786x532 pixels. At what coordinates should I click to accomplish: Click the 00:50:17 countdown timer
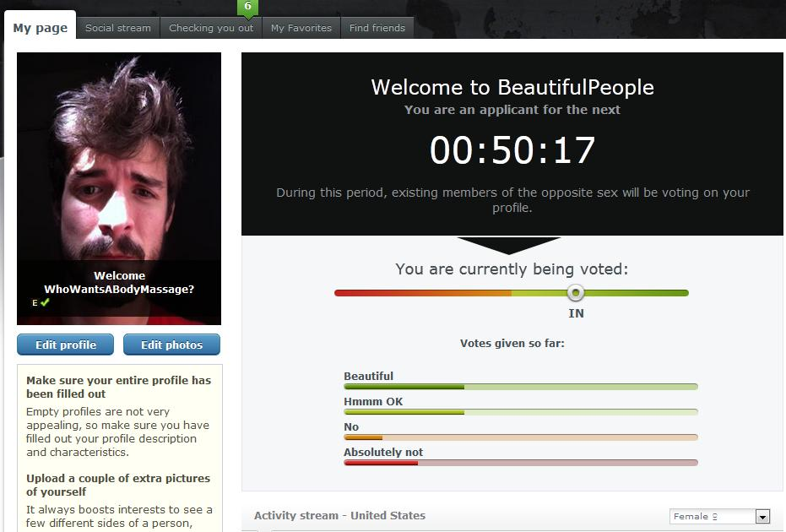pos(512,150)
